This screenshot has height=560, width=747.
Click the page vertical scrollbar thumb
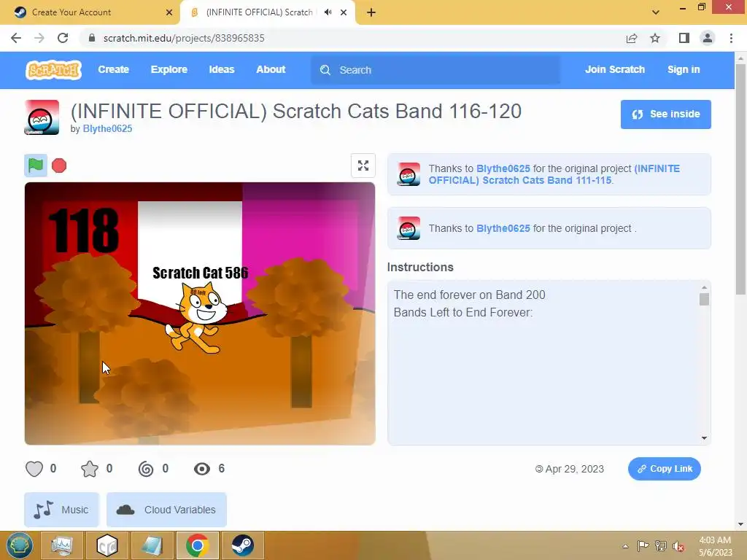click(740, 179)
